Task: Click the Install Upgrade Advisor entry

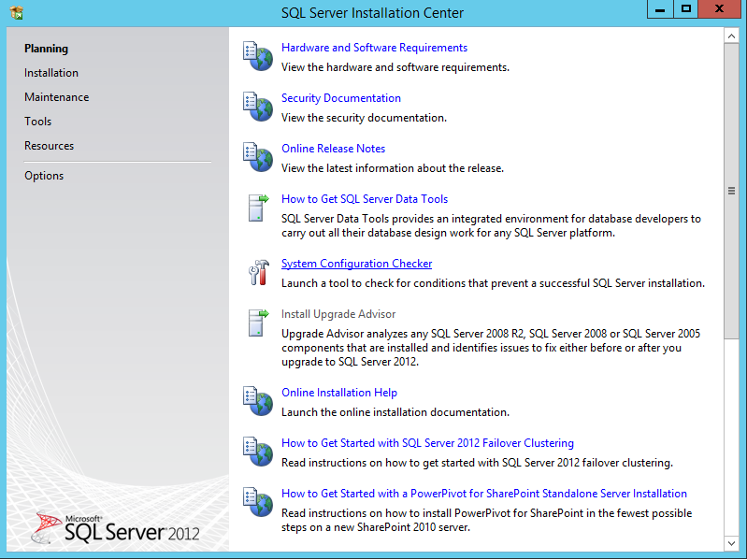Action: click(338, 314)
